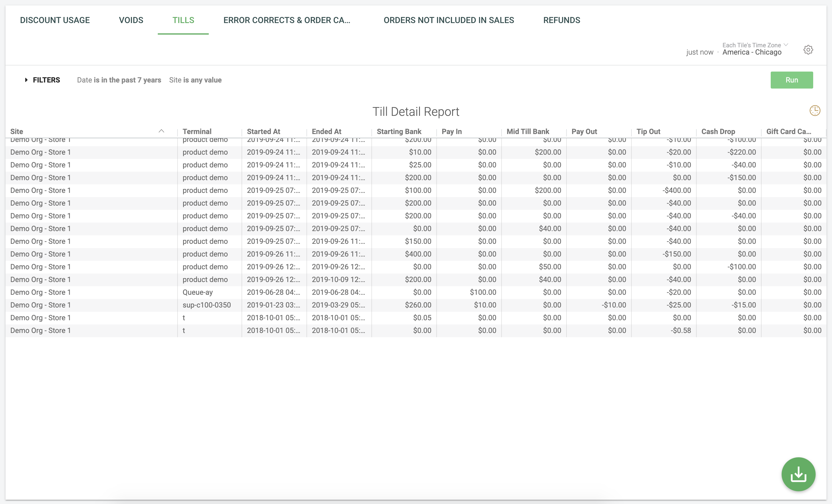Click the clock schedule icon beside report title
This screenshot has width=832, height=504.
(x=815, y=110)
